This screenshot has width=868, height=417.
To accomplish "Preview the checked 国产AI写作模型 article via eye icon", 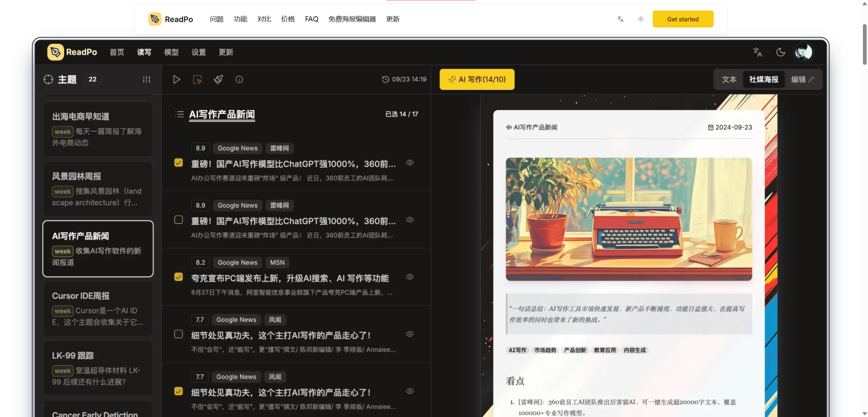I will (x=410, y=162).
